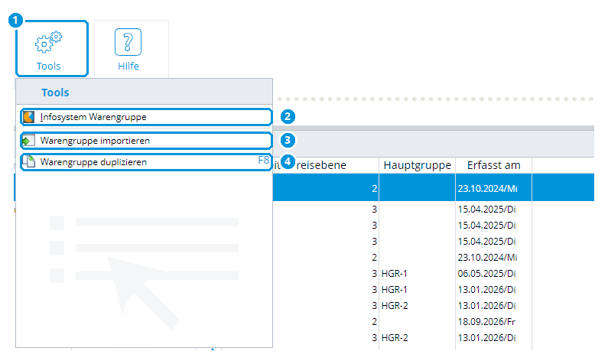Choose Infosystem Warengruppe from the Tools menu
The width and height of the screenshot is (608, 364).
tap(146, 117)
